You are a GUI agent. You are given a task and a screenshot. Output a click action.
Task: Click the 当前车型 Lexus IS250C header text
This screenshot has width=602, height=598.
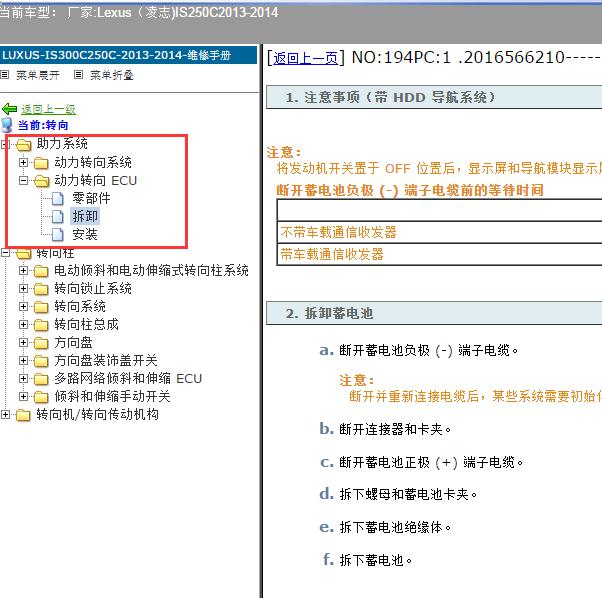[139, 13]
